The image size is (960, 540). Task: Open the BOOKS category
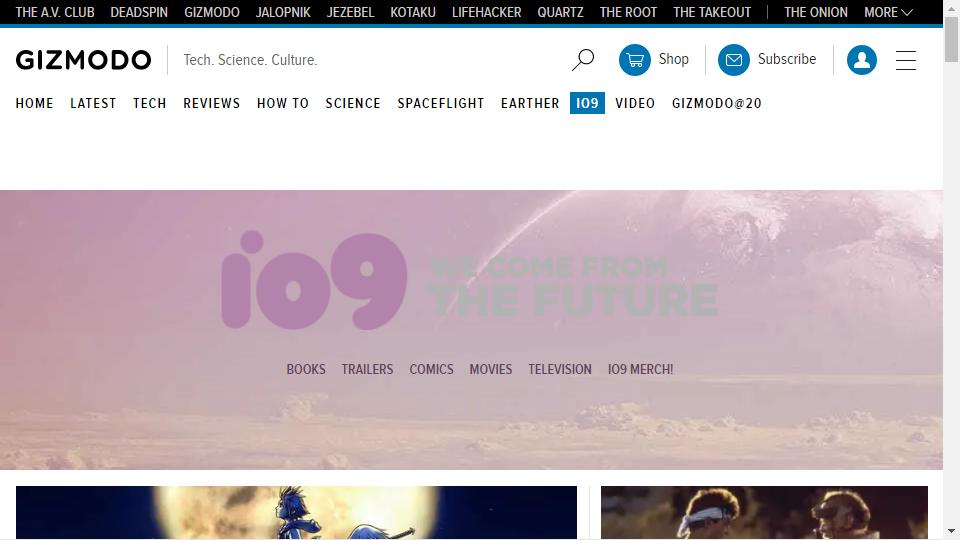tap(306, 369)
